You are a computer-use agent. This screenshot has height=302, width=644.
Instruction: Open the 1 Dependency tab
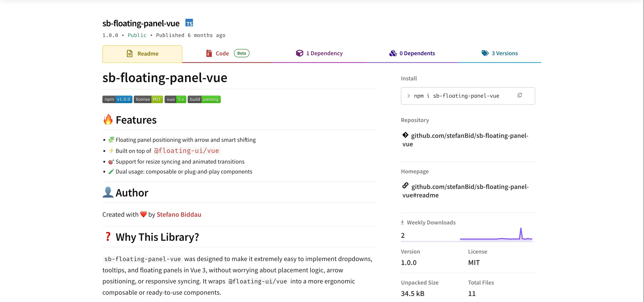pyautogui.click(x=319, y=53)
